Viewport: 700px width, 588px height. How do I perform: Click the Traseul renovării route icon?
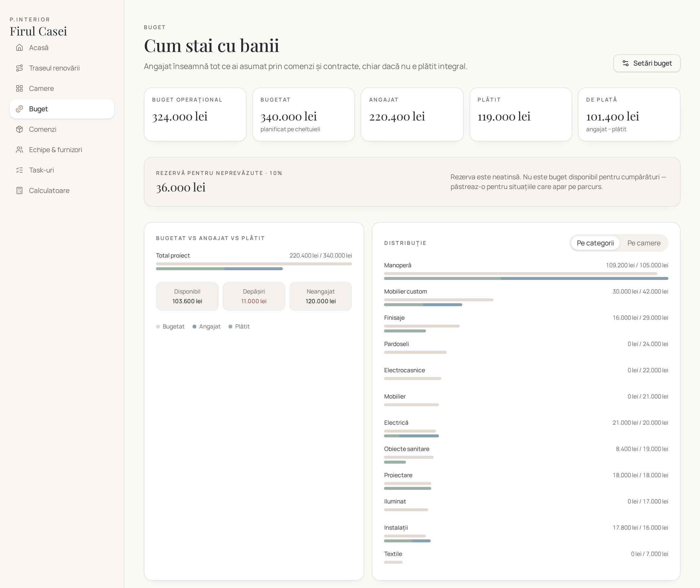[x=19, y=68]
